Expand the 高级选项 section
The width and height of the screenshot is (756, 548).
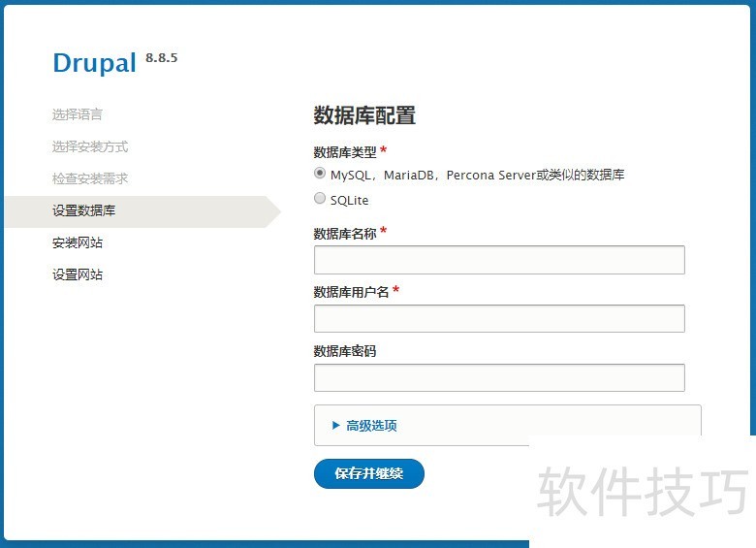pos(371,426)
